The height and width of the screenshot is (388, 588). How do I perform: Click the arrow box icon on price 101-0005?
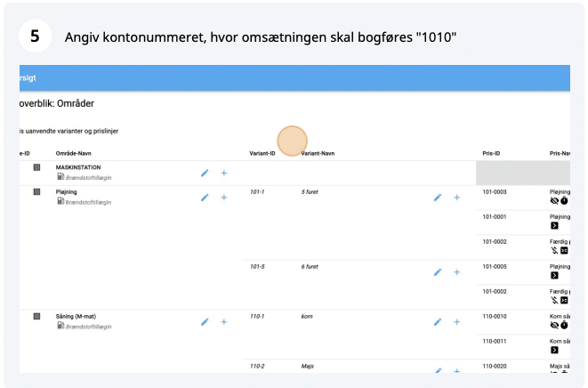point(554,276)
